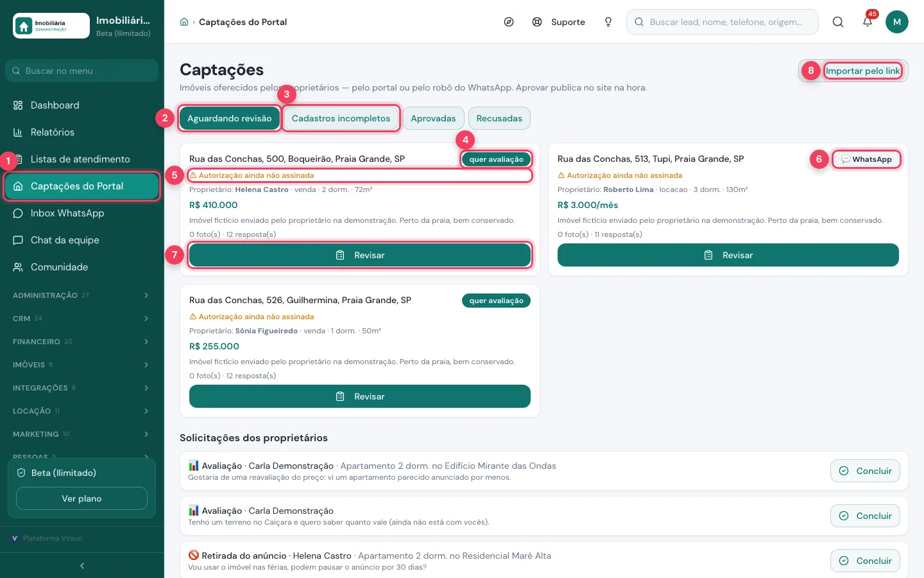Open the compass icon in the top bar
Screen dimensions: 924x578
509,22
